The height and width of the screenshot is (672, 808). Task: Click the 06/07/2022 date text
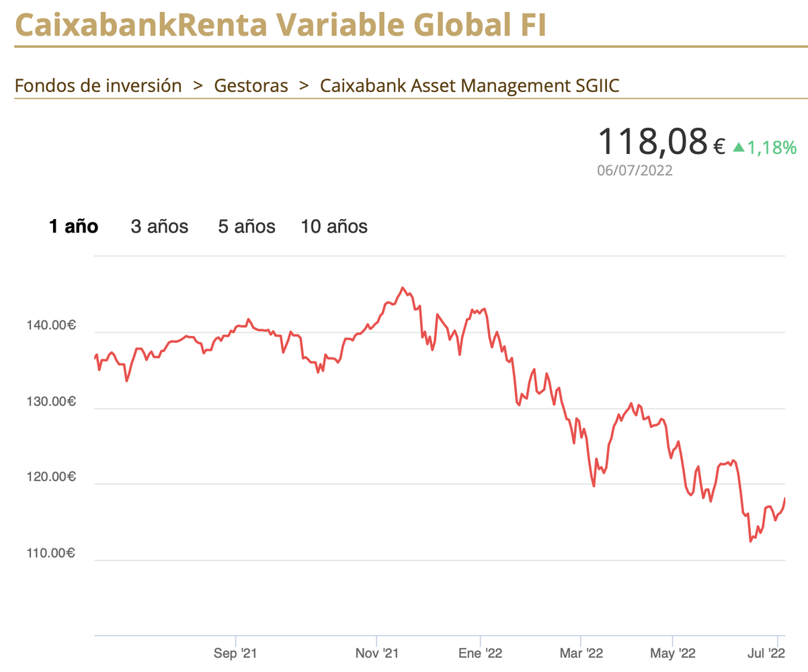coord(635,171)
